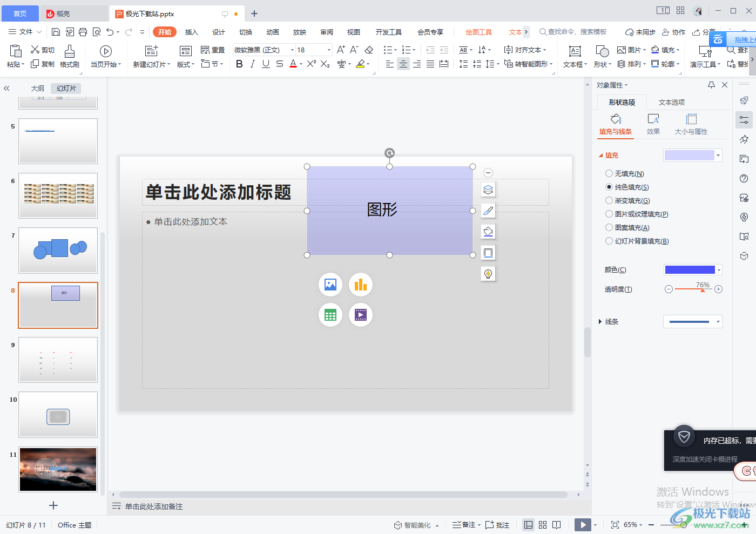The height and width of the screenshot is (534, 756).
Task: Start slideshow with play button
Action: 583,525
